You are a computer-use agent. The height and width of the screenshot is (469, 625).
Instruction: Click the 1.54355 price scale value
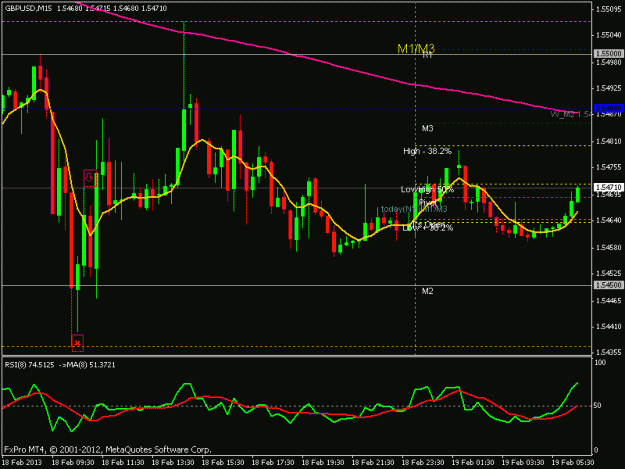pyautogui.click(x=609, y=352)
